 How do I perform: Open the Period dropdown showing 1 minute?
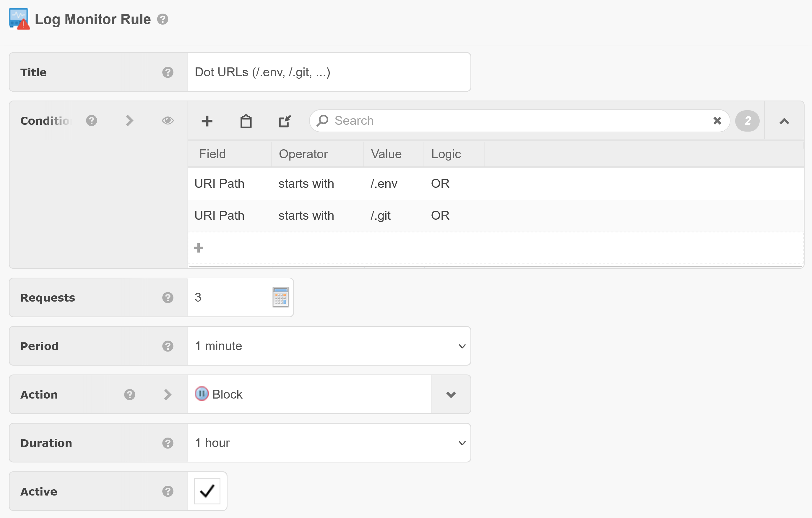point(329,346)
